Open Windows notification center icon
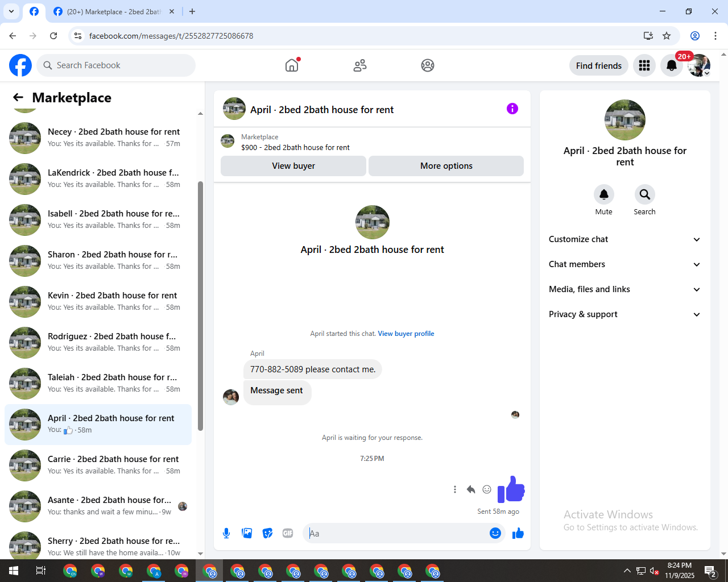 710,571
